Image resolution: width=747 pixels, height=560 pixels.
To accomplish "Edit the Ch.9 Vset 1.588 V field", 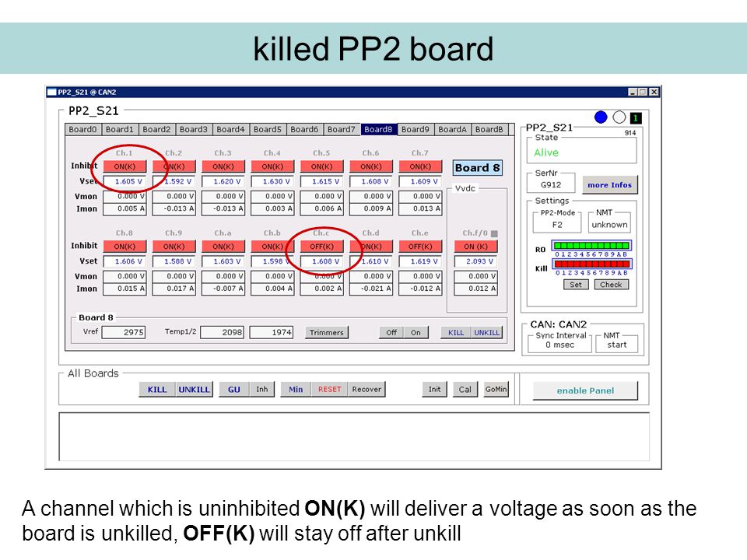I will click(x=174, y=261).
